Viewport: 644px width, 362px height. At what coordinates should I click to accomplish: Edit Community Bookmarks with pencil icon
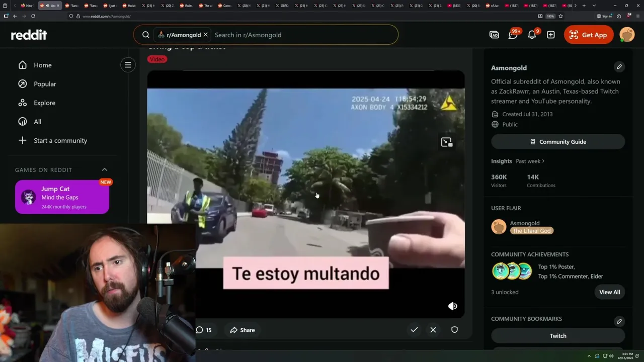(x=619, y=321)
